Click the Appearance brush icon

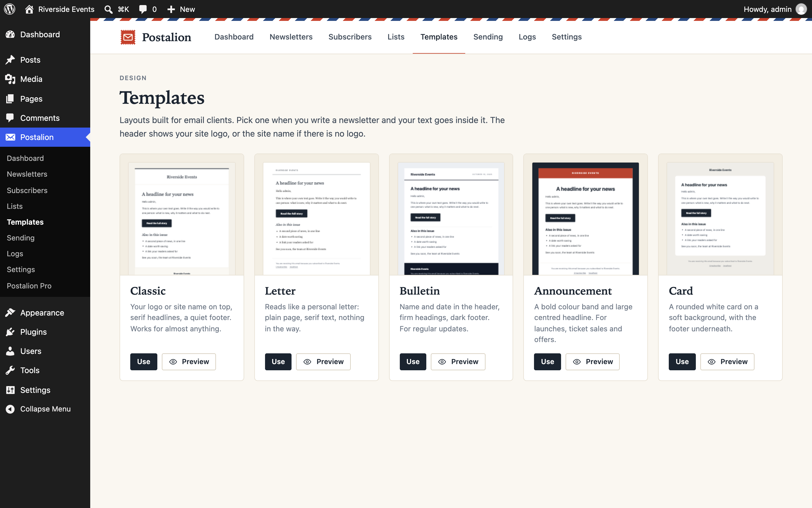click(x=10, y=312)
